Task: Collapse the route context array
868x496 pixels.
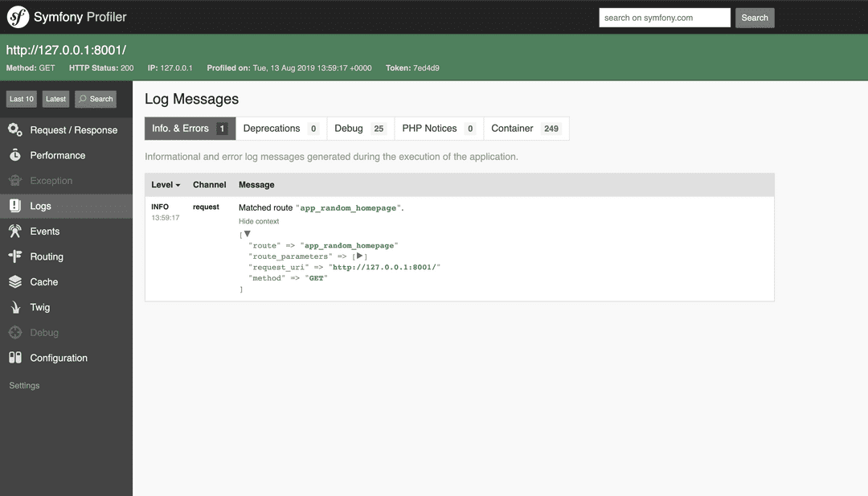Action: click(x=248, y=232)
